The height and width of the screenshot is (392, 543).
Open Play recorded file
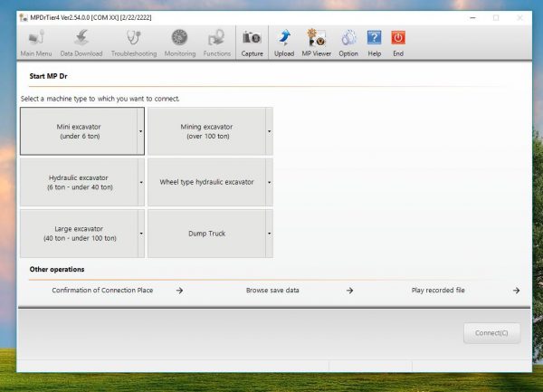438,291
